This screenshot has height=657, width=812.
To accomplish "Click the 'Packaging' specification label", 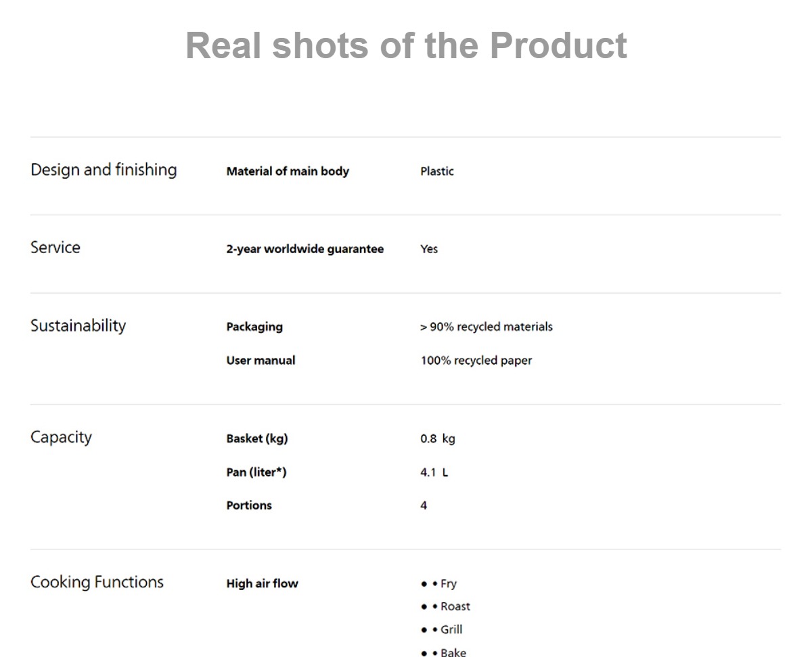I will pyautogui.click(x=254, y=327).
